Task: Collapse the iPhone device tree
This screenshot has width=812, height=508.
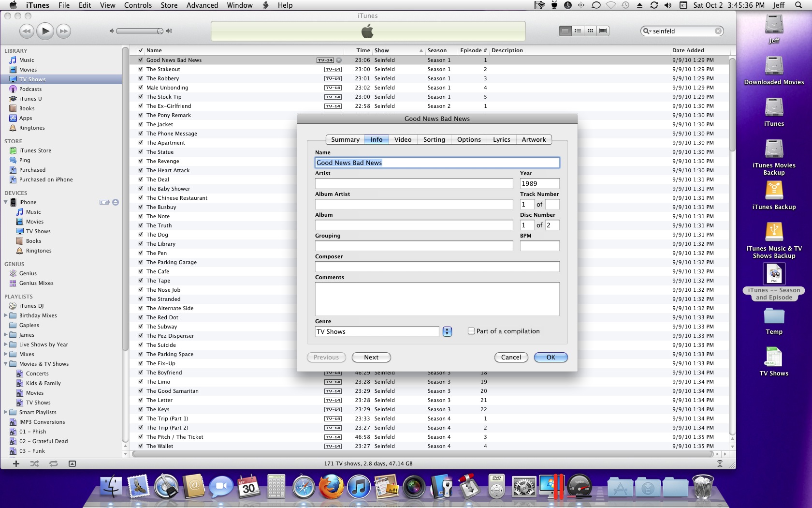Action: pyautogui.click(x=5, y=202)
